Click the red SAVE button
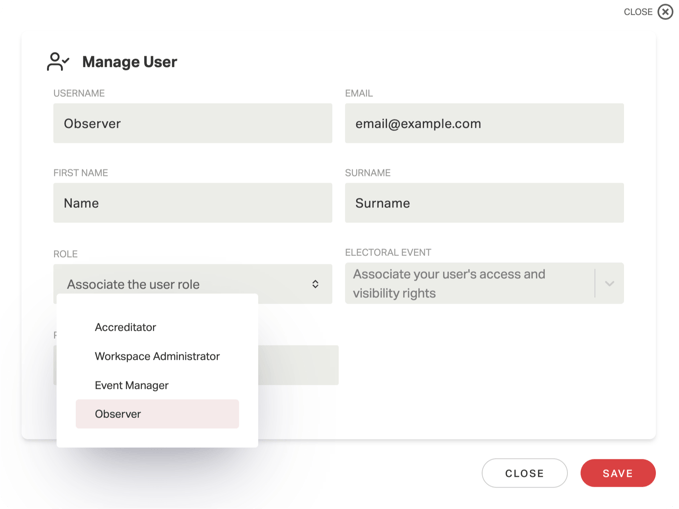Screen dimensions: 679x509 pos(618,473)
